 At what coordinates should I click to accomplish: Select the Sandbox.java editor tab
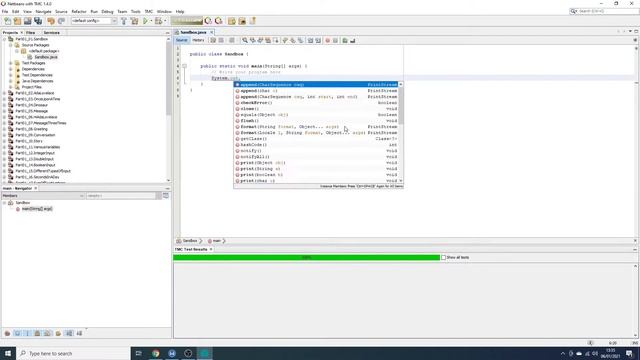coord(193,32)
